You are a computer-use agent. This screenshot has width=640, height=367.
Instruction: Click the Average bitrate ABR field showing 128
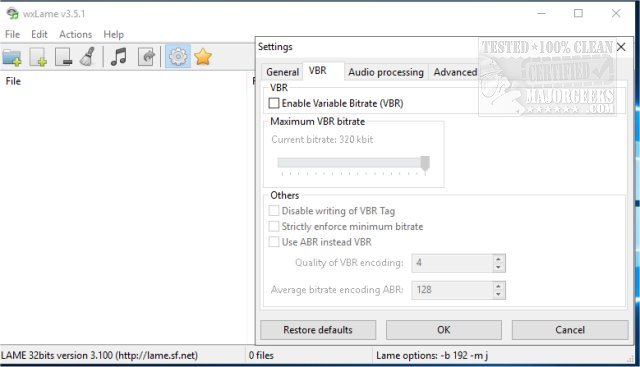click(452, 290)
